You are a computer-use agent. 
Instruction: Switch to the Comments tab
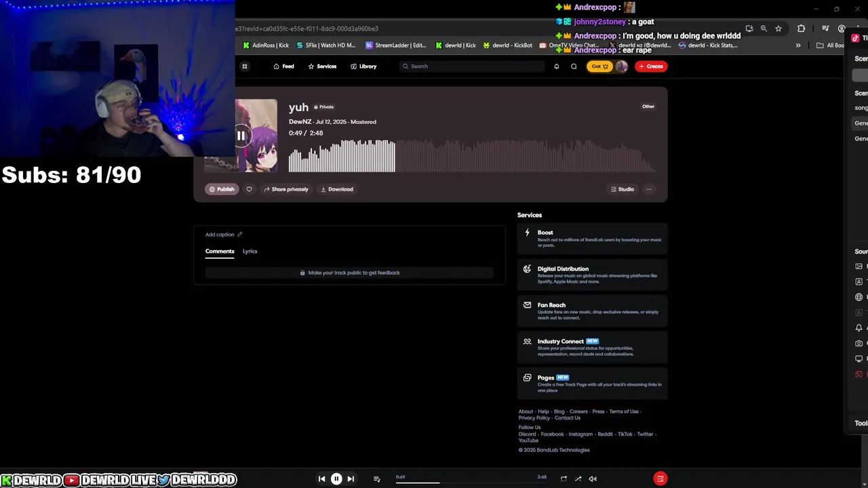coord(220,251)
